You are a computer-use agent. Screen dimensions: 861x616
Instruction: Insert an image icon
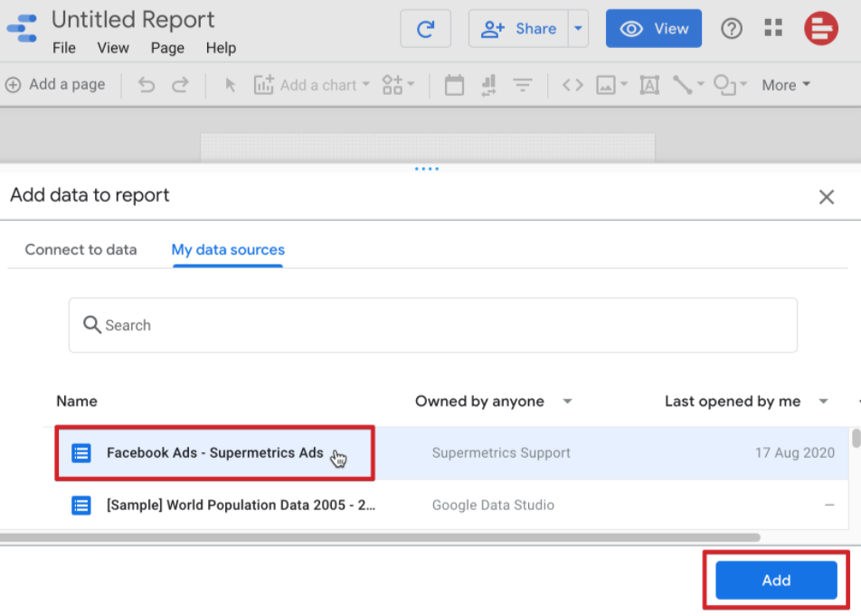[x=606, y=85]
